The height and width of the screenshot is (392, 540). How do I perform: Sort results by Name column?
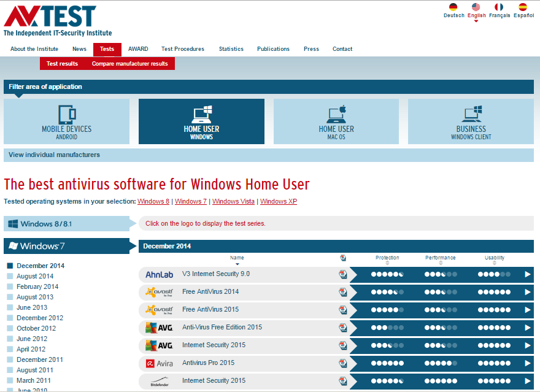pos(237,259)
